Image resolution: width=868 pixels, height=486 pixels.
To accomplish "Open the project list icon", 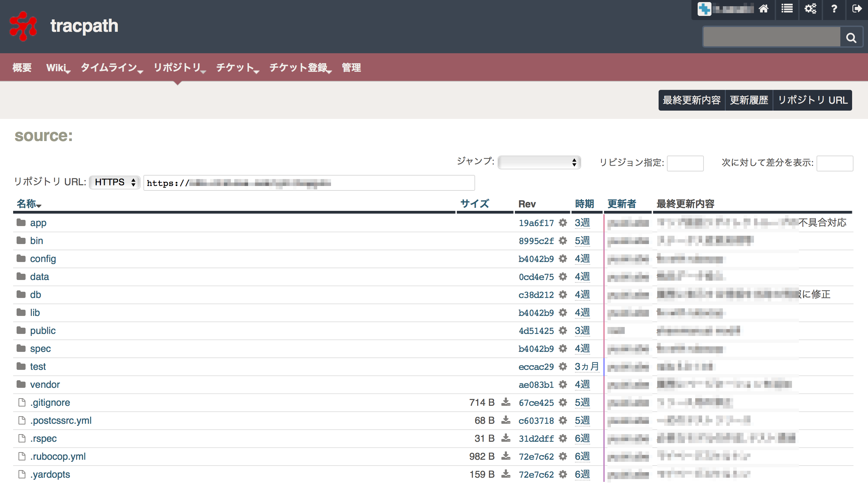I will 787,9.
